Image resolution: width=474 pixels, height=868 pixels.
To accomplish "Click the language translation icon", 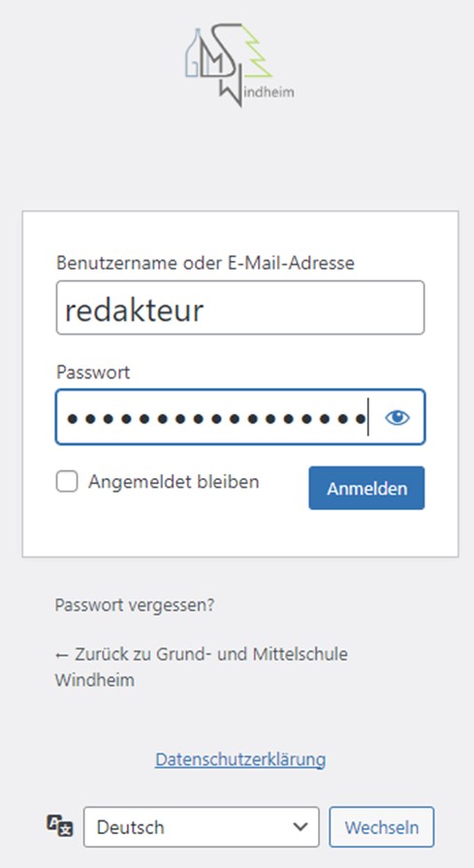I will [x=59, y=826].
